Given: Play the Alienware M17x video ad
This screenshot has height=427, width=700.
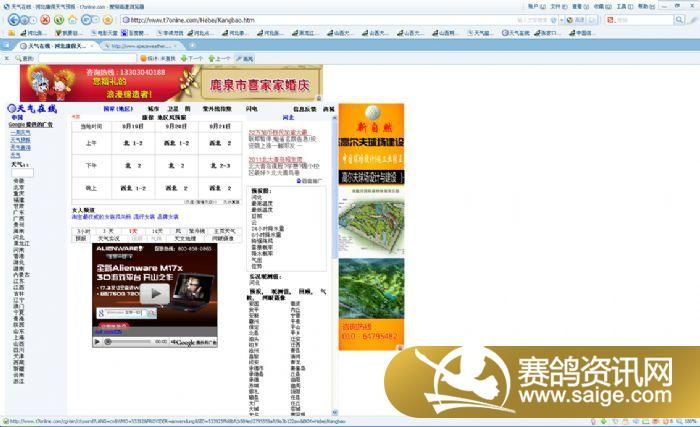Looking at the screenshot, I should tap(154, 294).
